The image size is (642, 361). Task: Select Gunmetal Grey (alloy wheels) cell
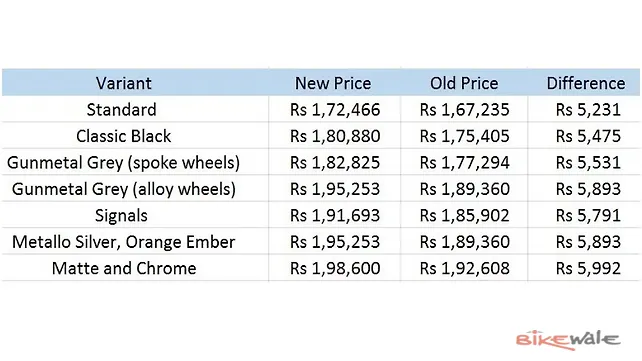[x=124, y=190]
